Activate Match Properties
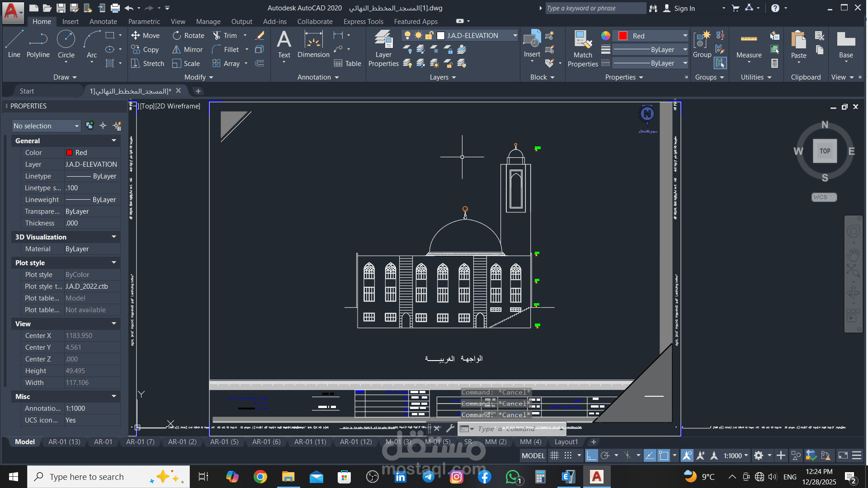 pos(583,48)
